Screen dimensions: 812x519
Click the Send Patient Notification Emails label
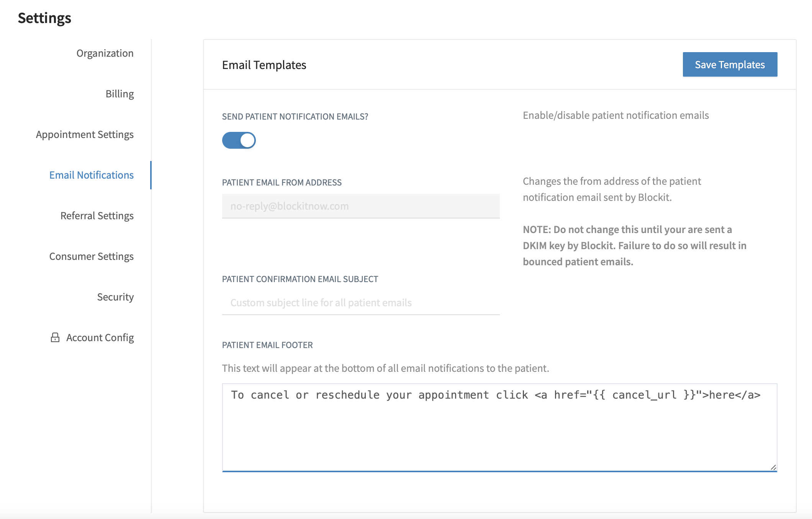point(295,117)
